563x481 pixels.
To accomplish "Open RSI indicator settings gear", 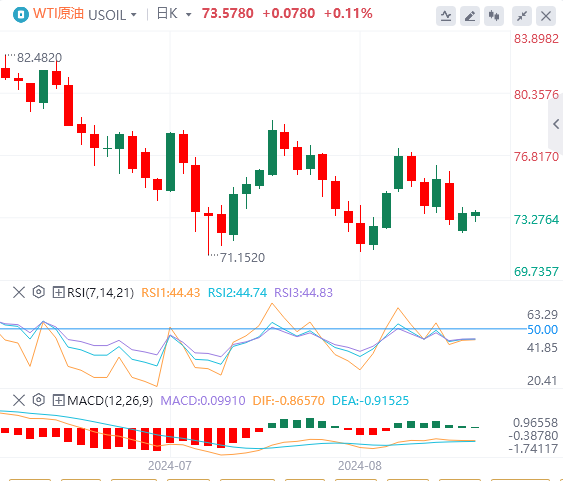I will click(38, 292).
